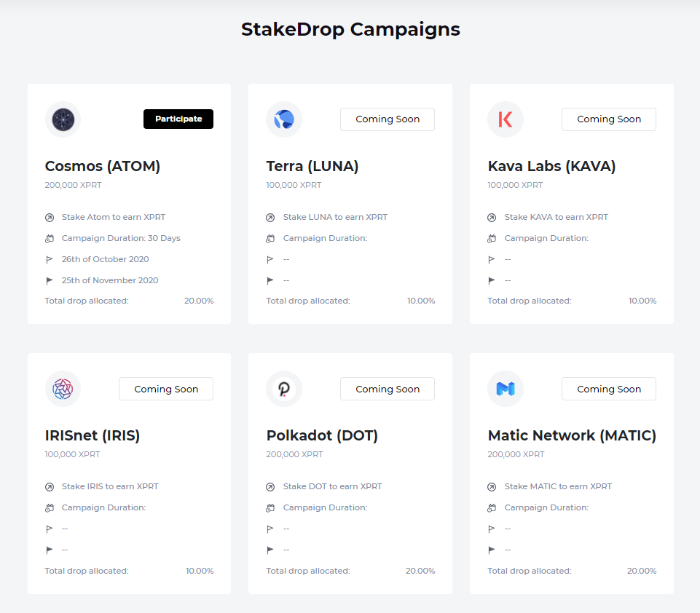Image resolution: width=700 pixels, height=613 pixels.
Task: Click the calendar icon in Polkadot card
Action: tap(270, 508)
